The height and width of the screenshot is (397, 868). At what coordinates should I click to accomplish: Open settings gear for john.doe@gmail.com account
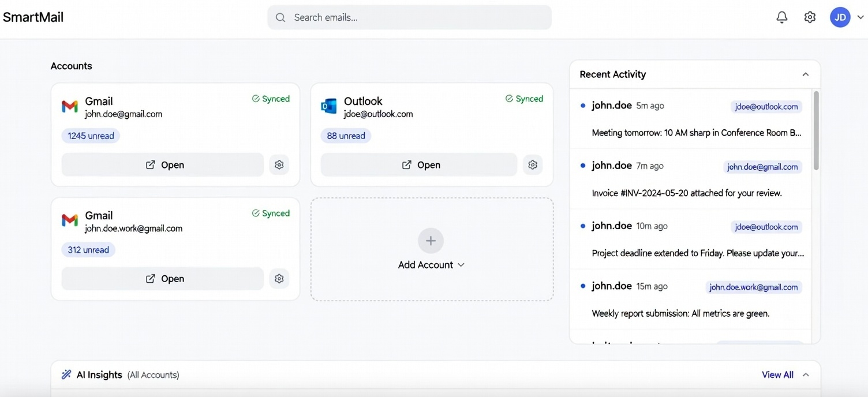pyautogui.click(x=279, y=165)
